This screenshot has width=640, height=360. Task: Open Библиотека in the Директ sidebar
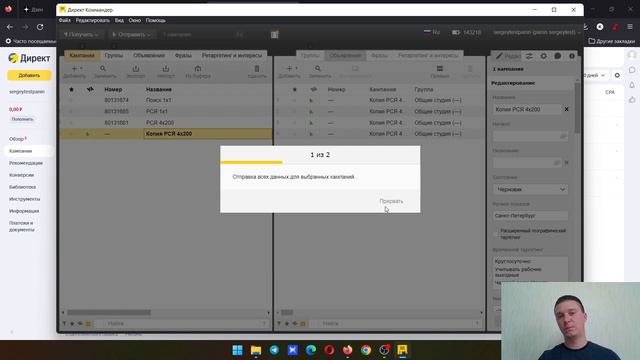[x=22, y=187]
